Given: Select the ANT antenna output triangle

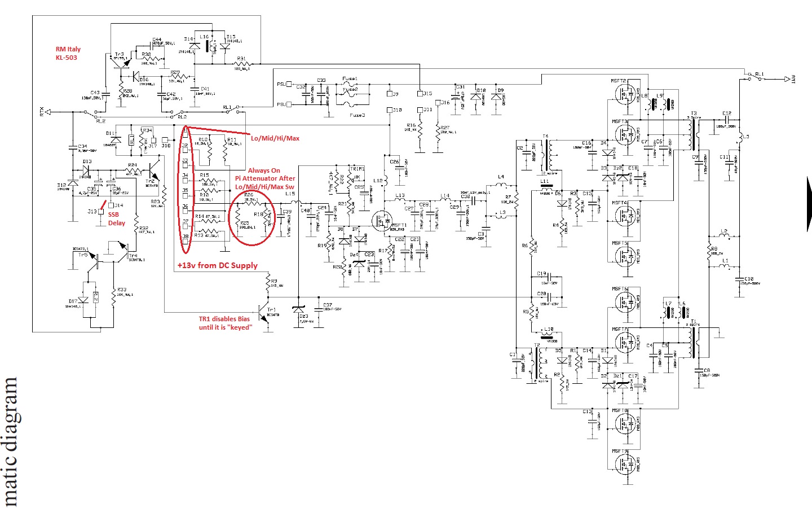Looking at the screenshot, I should point(787,80).
